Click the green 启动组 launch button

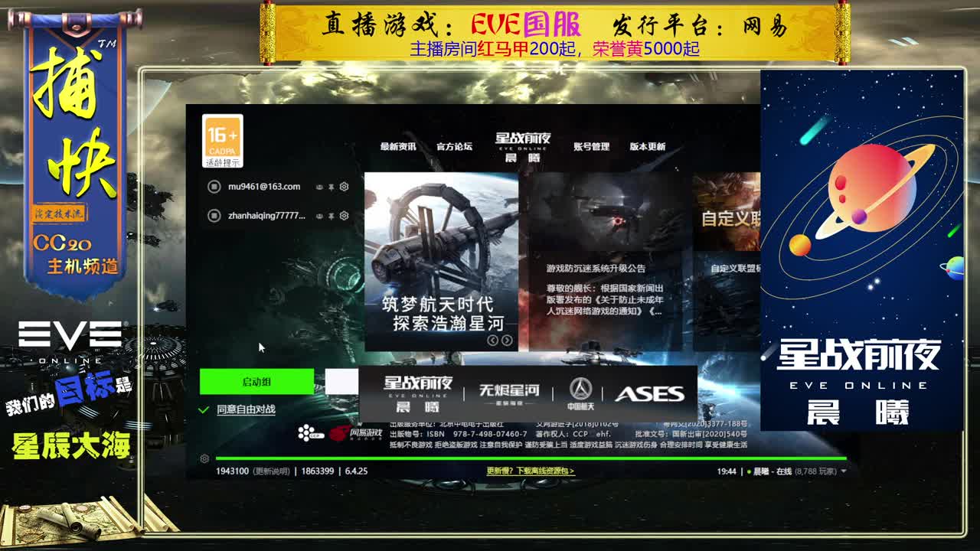[x=256, y=382]
